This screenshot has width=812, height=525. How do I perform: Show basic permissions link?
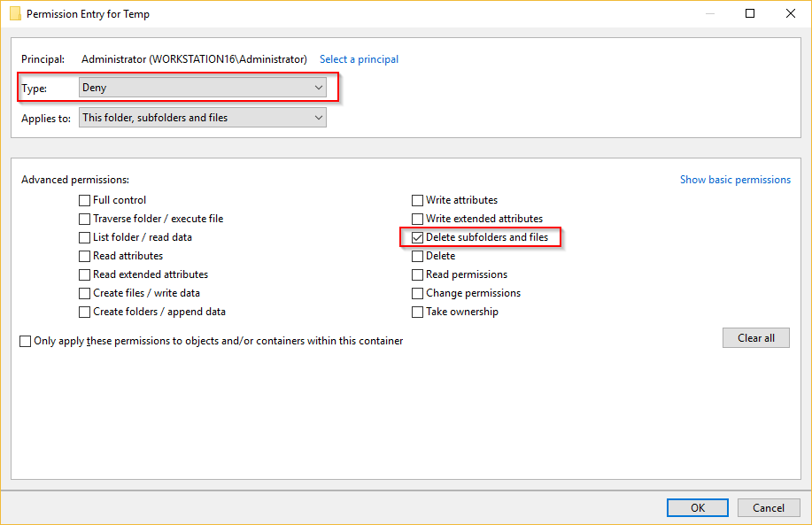tap(735, 180)
